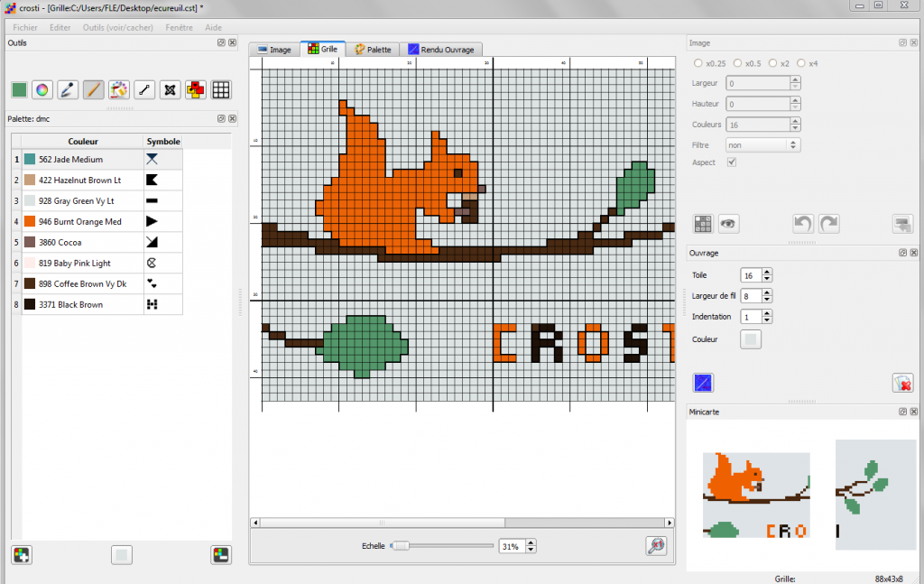Select the black cross stitch tool
This screenshot has width=924, height=584.
(x=170, y=90)
